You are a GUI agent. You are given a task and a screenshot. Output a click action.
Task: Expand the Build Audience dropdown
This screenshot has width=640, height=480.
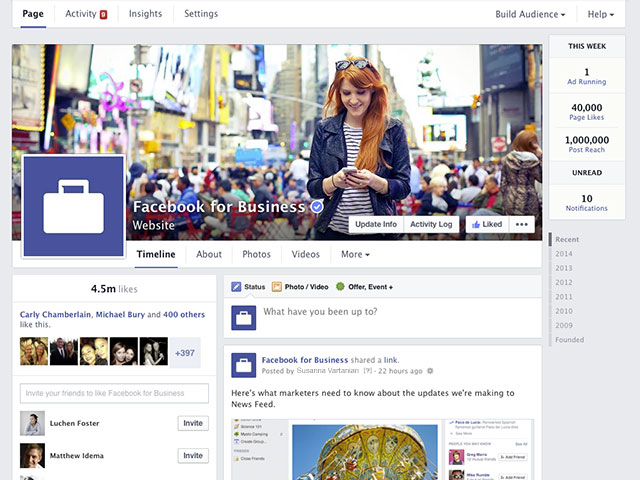pyautogui.click(x=530, y=14)
